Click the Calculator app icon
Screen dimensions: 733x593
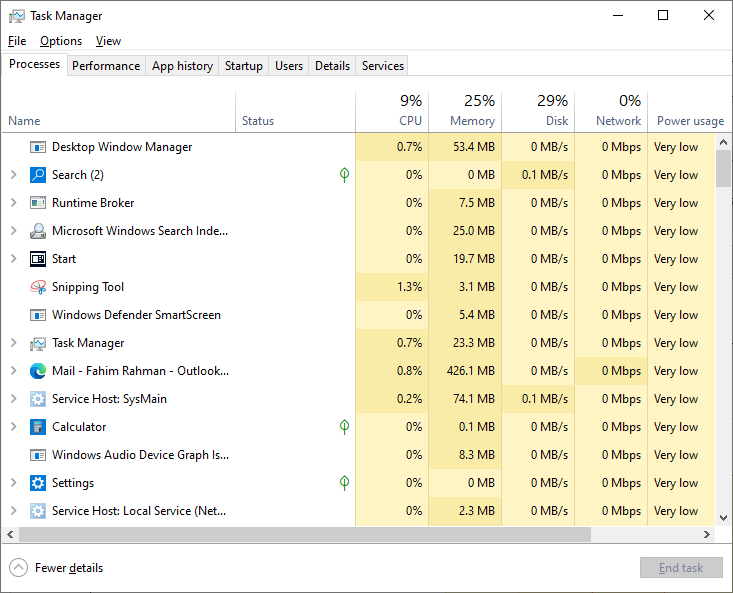pyautogui.click(x=38, y=427)
